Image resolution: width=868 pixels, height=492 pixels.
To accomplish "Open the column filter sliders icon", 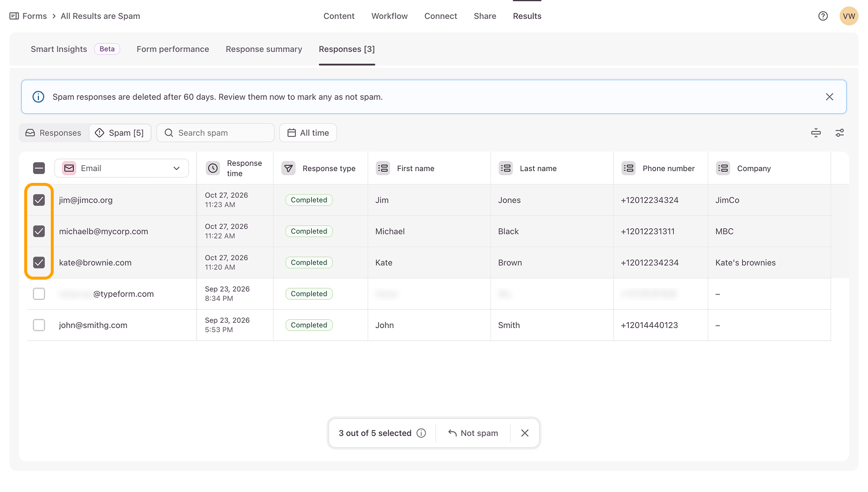I will click(840, 133).
